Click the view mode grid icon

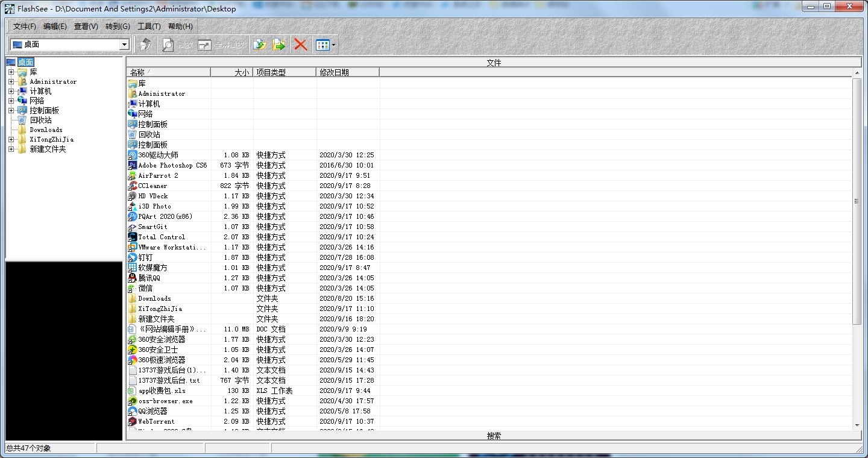point(322,45)
